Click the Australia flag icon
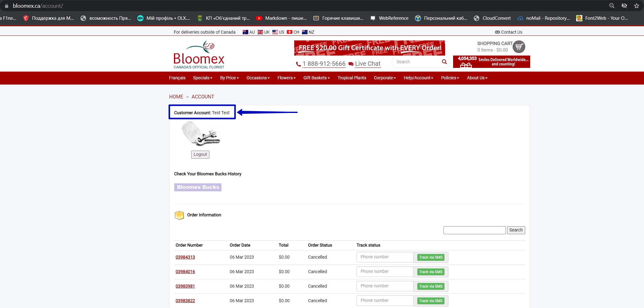Image resolution: width=644 pixels, height=308 pixels. 246,32
